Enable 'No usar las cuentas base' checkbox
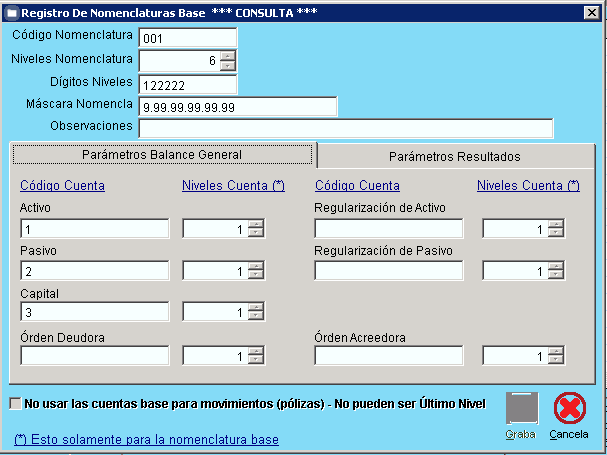The height and width of the screenshot is (455, 607). click(x=15, y=404)
